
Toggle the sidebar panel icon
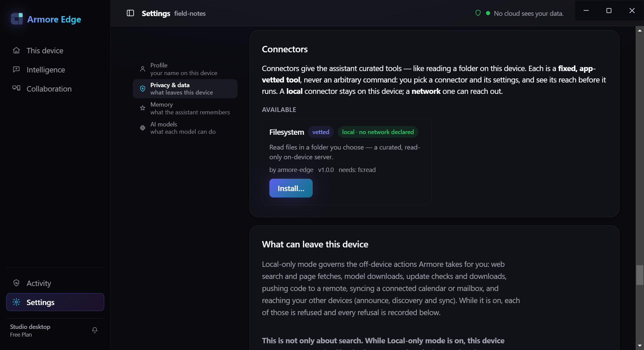pyautogui.click(x=130, y=13)
